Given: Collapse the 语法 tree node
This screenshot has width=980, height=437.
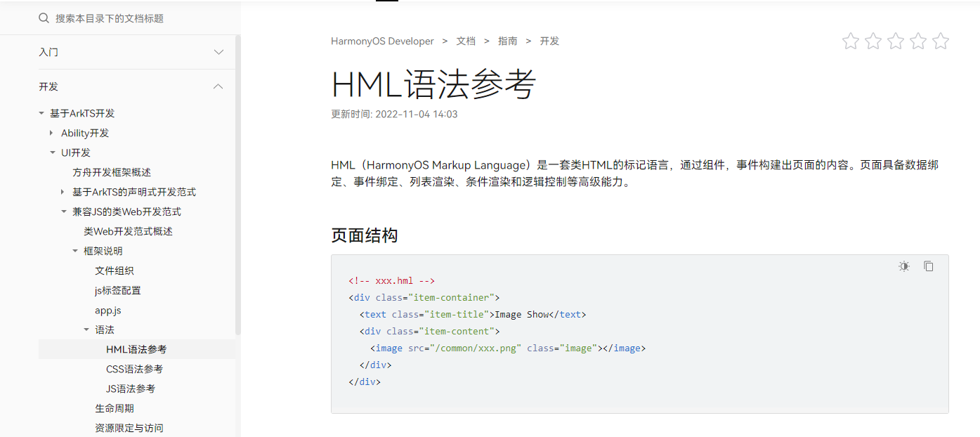Looking at the screenshot, I should [x=87, y=329].
